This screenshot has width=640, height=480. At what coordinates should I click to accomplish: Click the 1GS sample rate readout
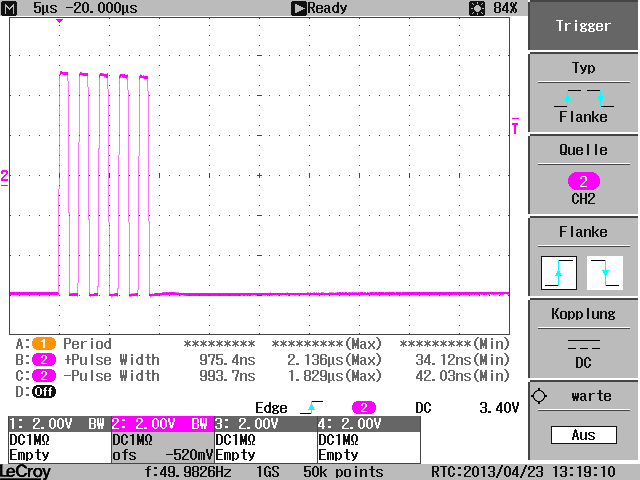pyautogui.click(x=268, y=472)
